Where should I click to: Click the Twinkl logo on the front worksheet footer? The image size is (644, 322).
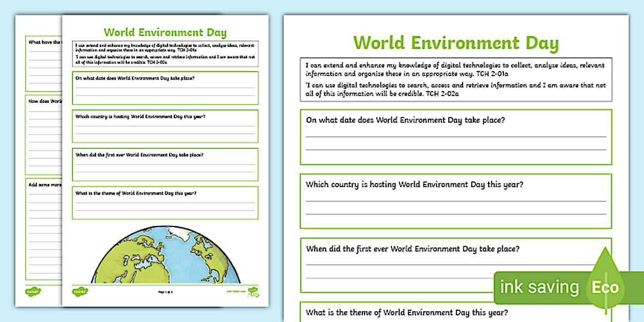[80, 291]
